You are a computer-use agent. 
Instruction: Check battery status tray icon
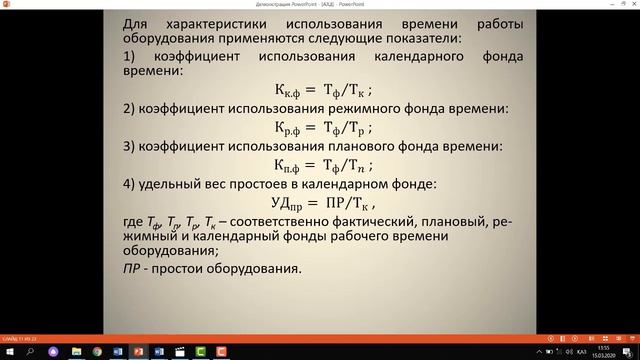point(549,352)
